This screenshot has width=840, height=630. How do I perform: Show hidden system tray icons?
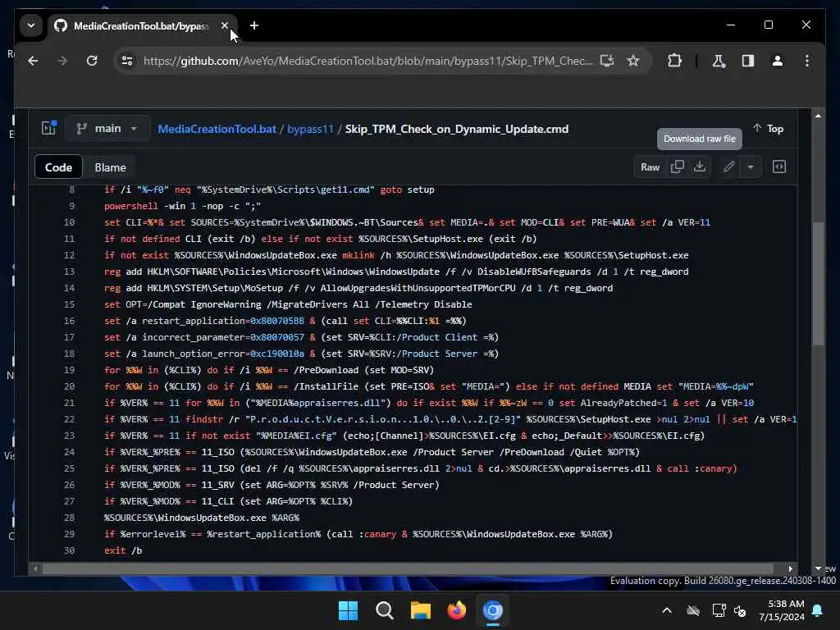point(667,610)
